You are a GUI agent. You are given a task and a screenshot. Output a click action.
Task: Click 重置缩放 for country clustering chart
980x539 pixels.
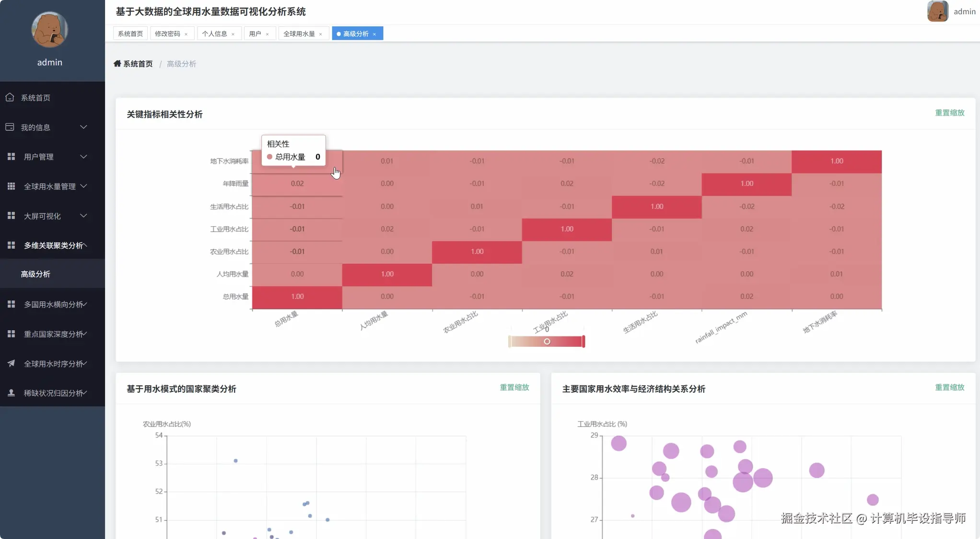514,387
